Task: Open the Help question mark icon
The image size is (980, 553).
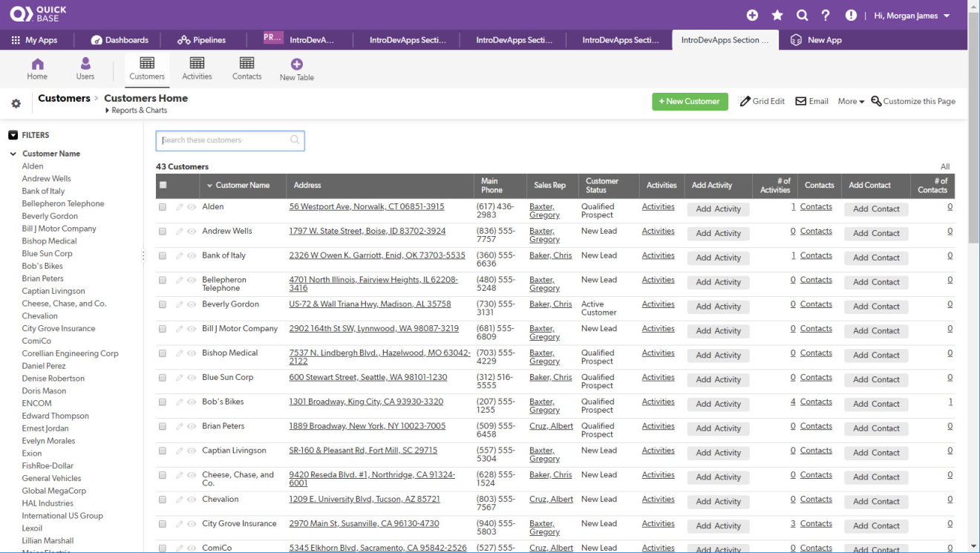Action: (826, 16)
